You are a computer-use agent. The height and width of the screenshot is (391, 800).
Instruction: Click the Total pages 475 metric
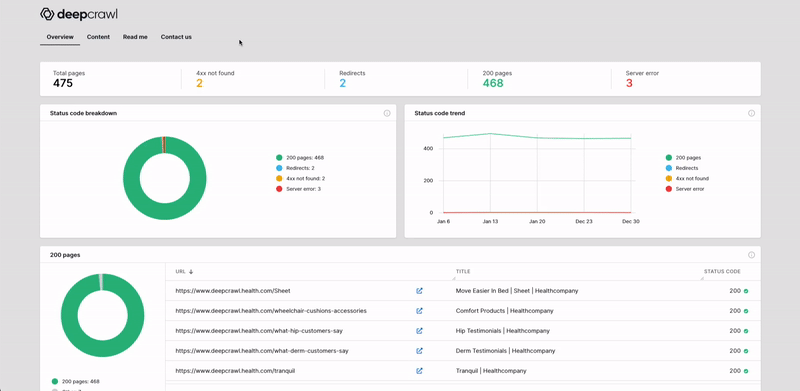[69, 79]
